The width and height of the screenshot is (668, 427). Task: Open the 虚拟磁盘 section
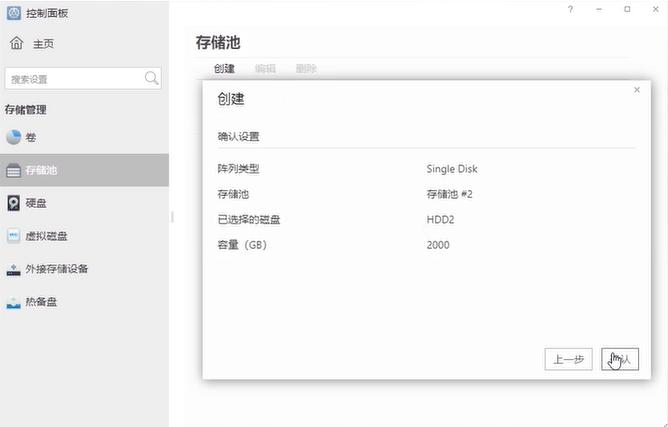tap(46, 236)
